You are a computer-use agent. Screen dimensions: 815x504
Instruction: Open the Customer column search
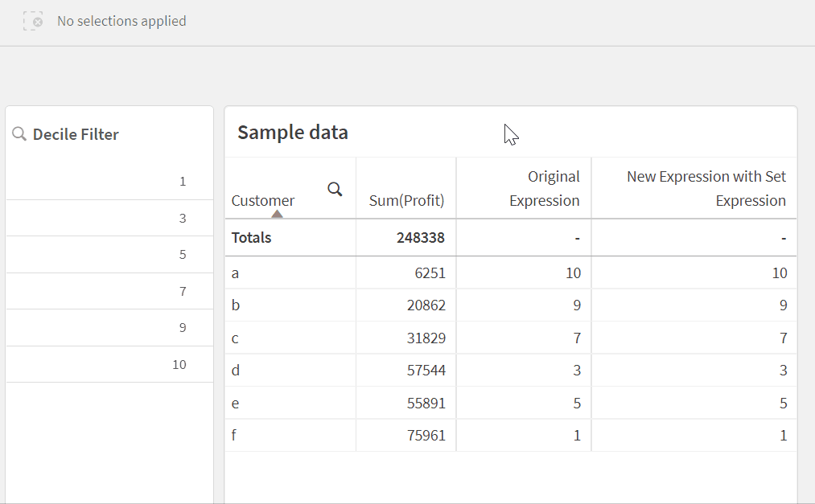335,188
